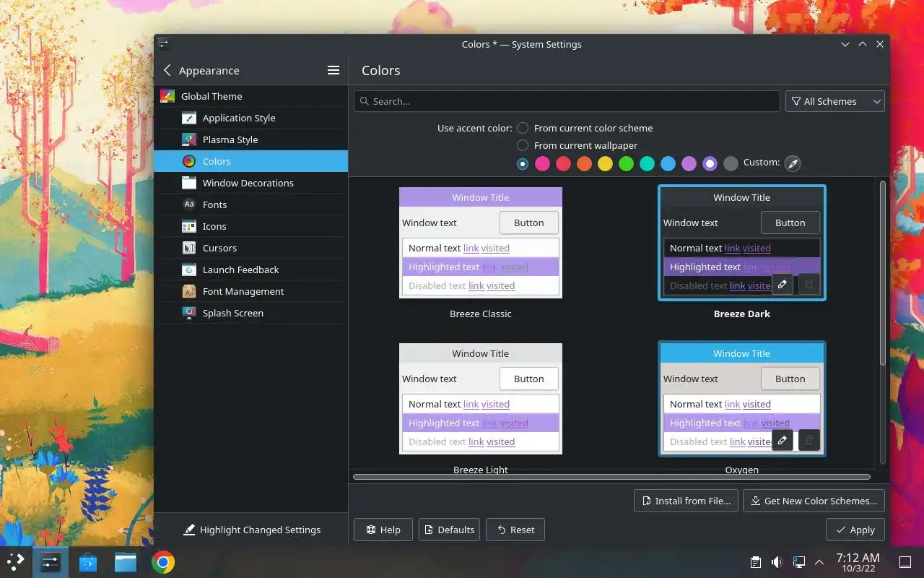Open network tray icon
The image size is (924, 578).
click(798, 562)
